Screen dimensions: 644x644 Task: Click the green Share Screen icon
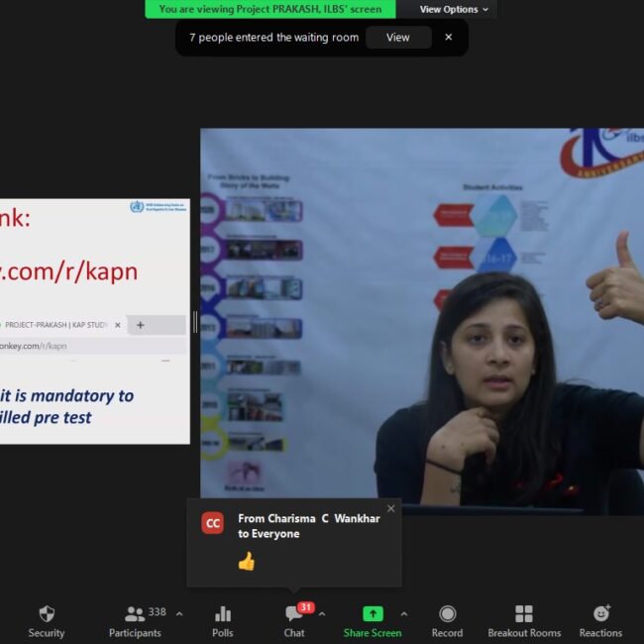point(373,614)
